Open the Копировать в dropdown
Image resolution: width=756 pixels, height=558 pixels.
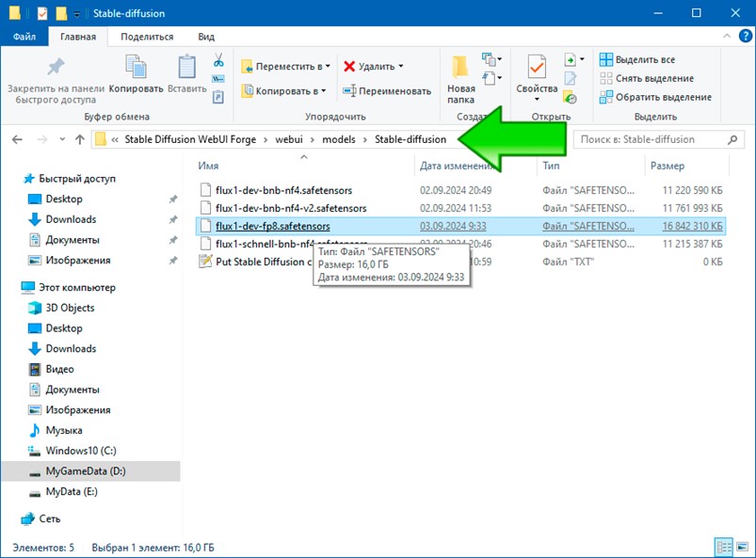[283, 91]
